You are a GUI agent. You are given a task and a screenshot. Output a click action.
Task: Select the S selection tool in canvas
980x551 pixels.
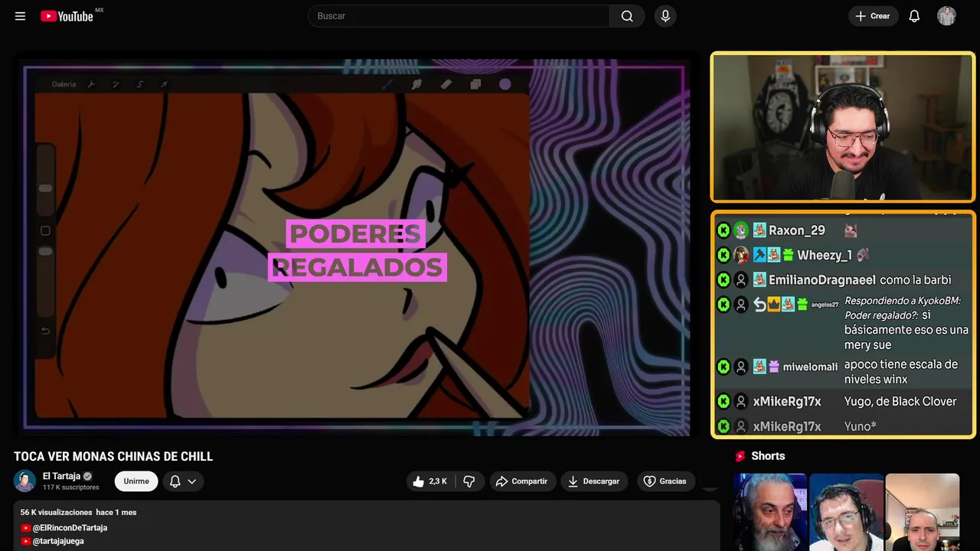click(x=139, y=84)
